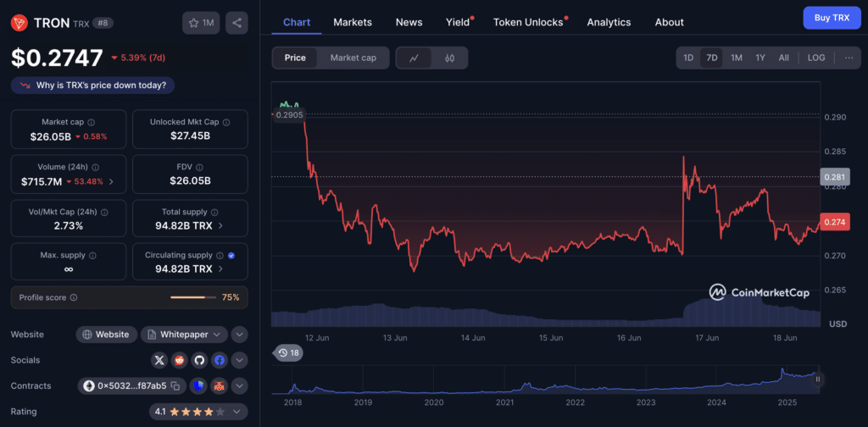This screenshot has width=868, height=427.
Task: Open the News tab
Action: pyautogui.click(x=409, y=22)
